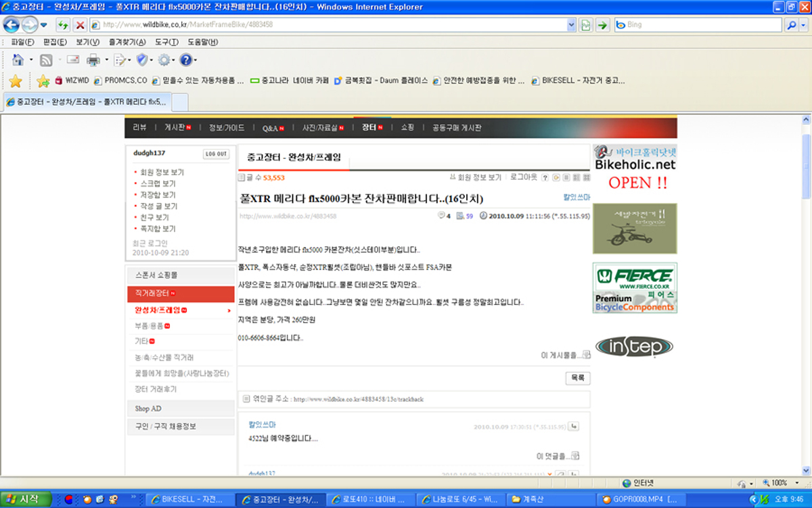Screen dimensions: 812x508
Task: Click the Refresh page icon
Action: [63, 25]
